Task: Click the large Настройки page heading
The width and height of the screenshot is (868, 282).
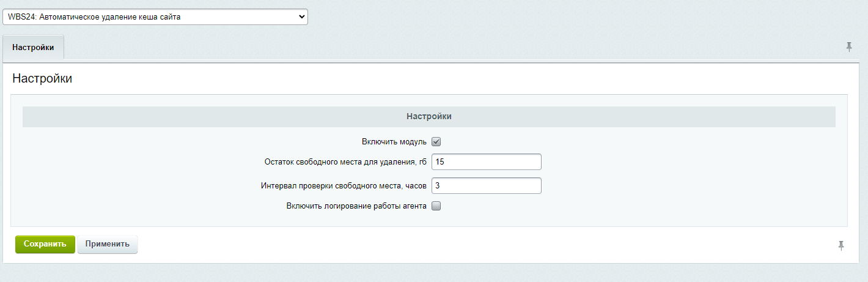Action: click(x=42, y=79)
